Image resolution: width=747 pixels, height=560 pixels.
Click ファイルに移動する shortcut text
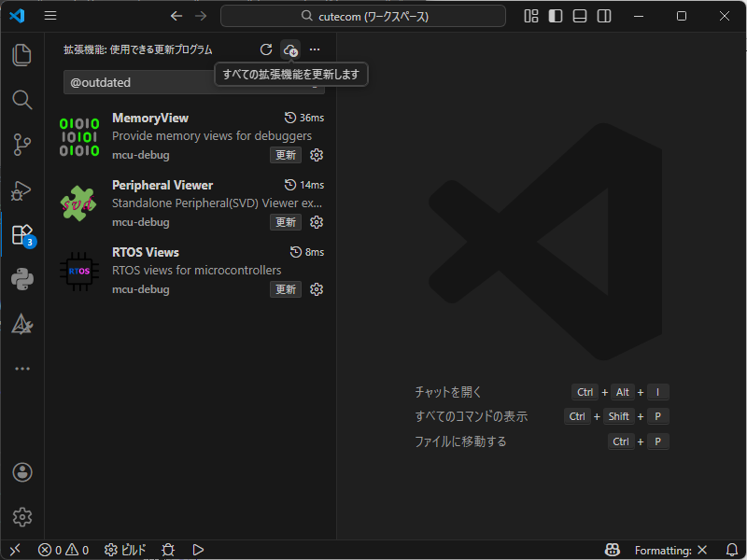[x=460, y=441]
